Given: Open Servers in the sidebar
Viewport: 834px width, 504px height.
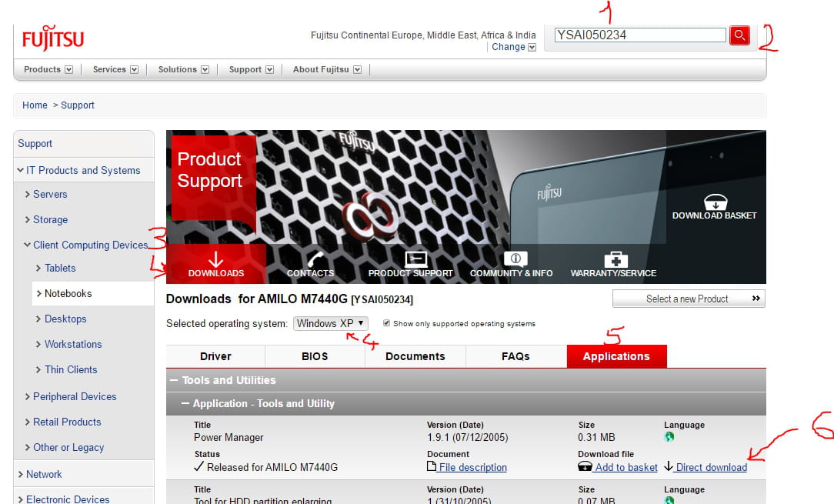Looking at the screenshot, I should [50, 194].
